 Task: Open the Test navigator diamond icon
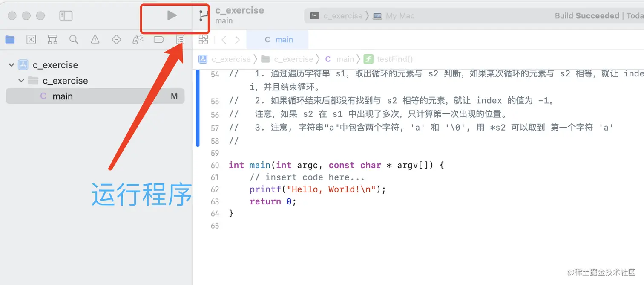coord(116,39)
